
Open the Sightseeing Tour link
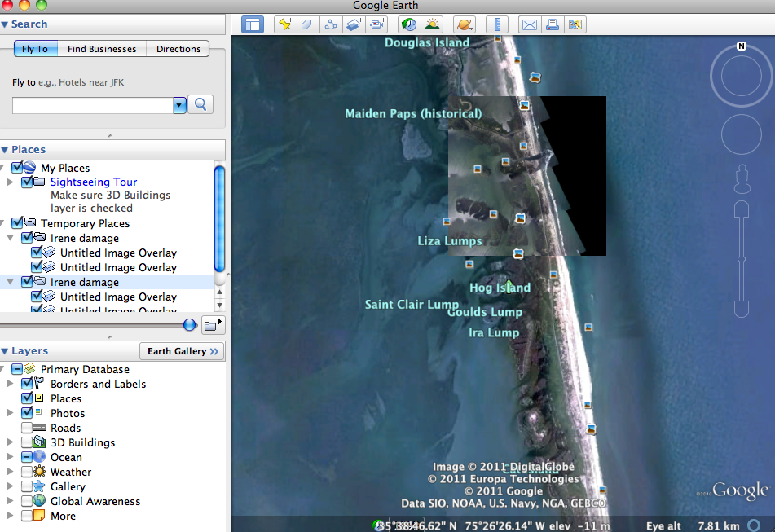tap(94, 182)
